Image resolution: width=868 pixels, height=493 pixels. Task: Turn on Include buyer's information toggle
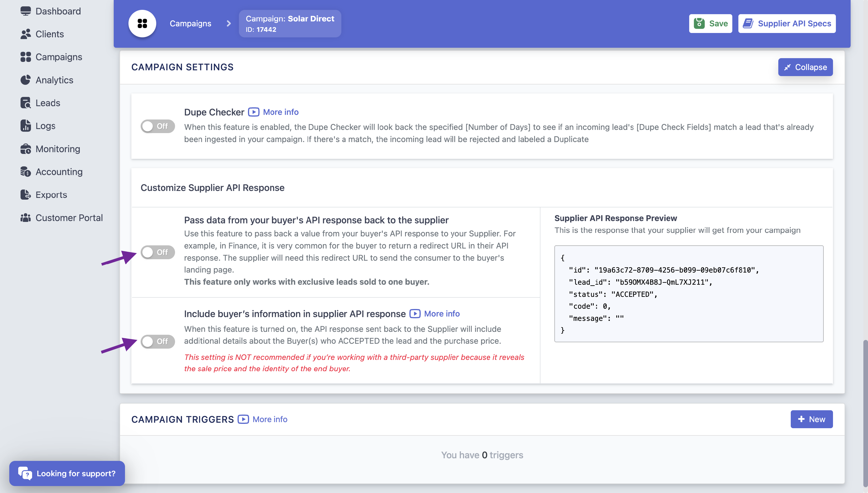(157, 341)
